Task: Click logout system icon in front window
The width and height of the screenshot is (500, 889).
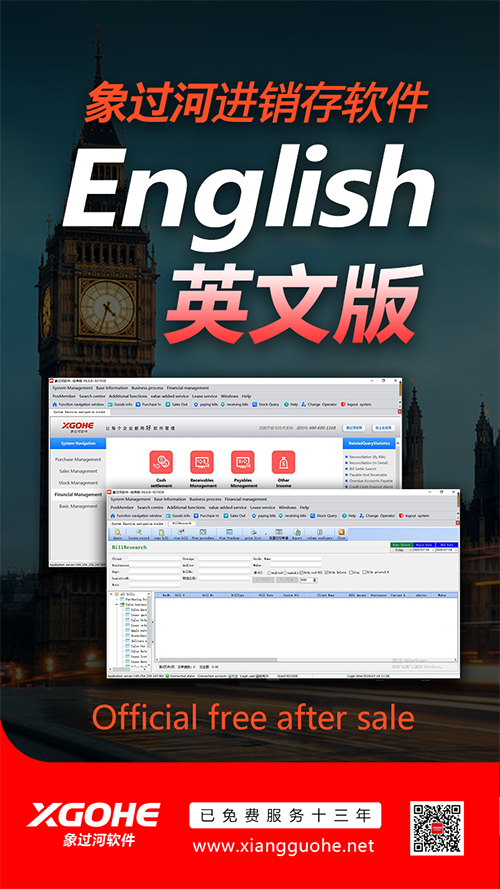Action: click(401, 515)
